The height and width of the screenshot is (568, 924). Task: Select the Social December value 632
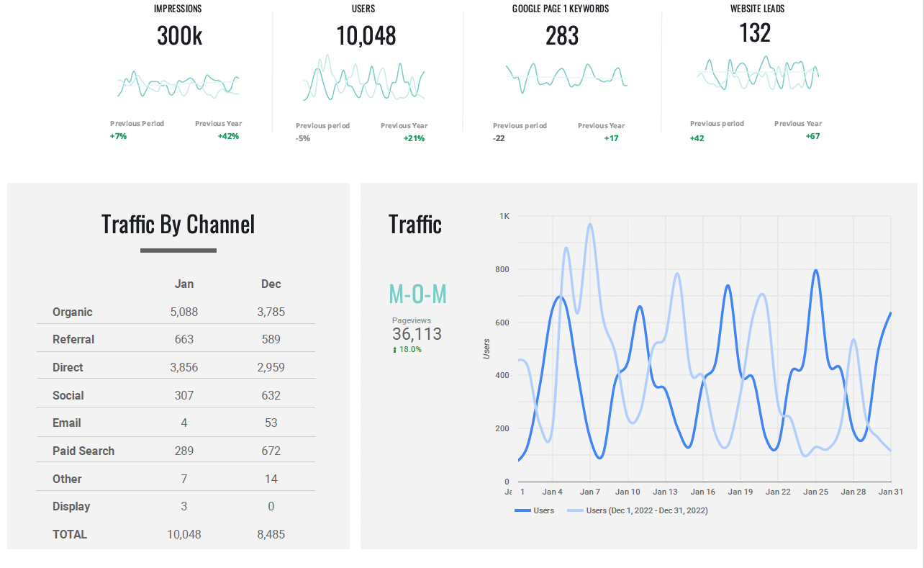point(271,395)
